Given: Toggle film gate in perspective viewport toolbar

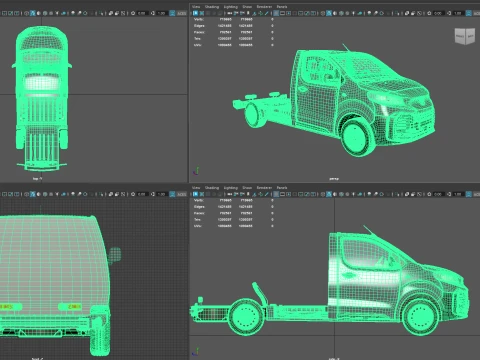Looking at the screenshot, I should [x=282, y=13].
